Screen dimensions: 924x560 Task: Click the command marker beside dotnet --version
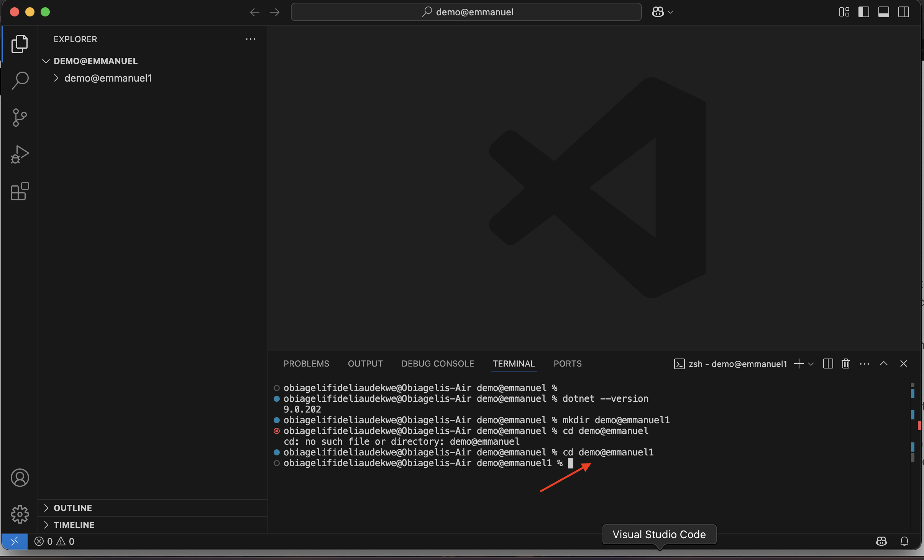pos(276,399)
